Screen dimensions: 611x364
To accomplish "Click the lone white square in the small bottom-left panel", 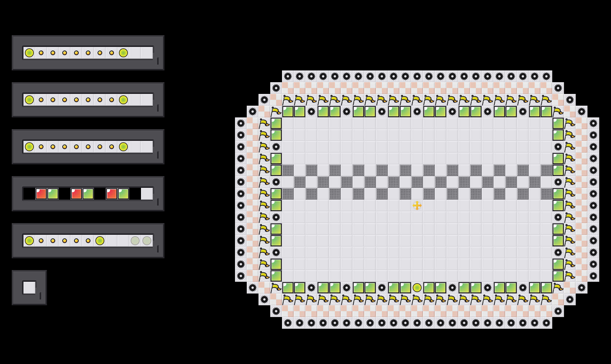I will click(29, 288).
